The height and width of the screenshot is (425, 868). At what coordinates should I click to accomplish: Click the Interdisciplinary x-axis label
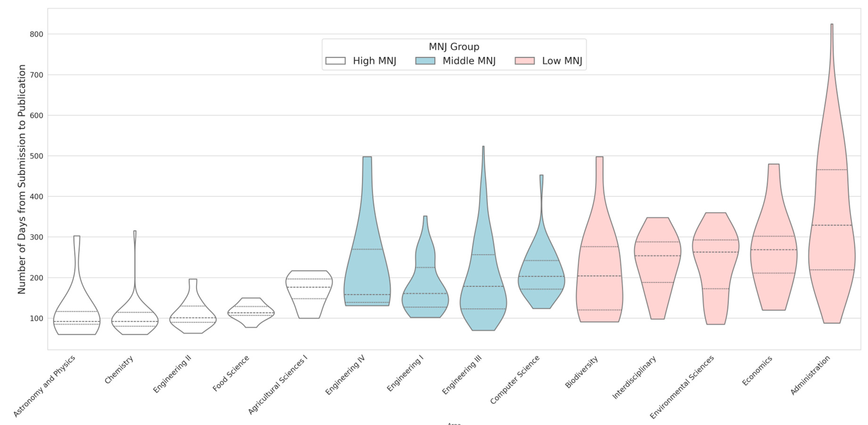[x=634, y=377]
